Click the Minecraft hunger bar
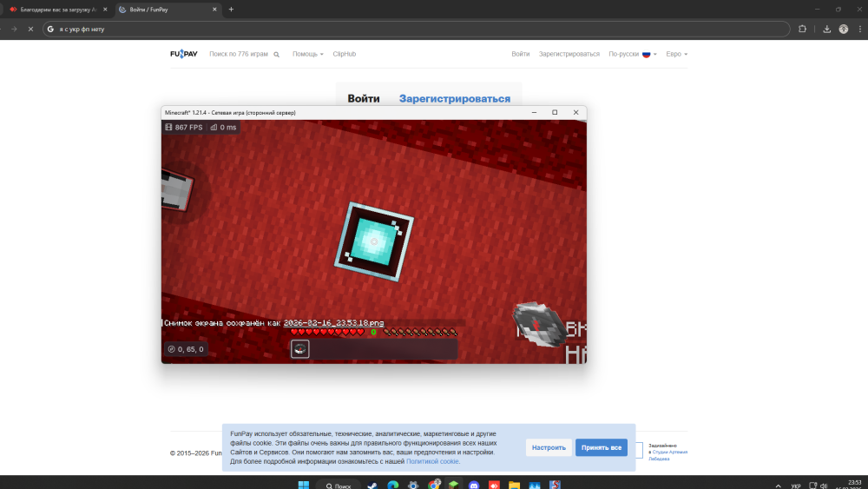Image resolution: width=868 pixels, height=489 pixels. pyautogui.click(x=420, y=332)
